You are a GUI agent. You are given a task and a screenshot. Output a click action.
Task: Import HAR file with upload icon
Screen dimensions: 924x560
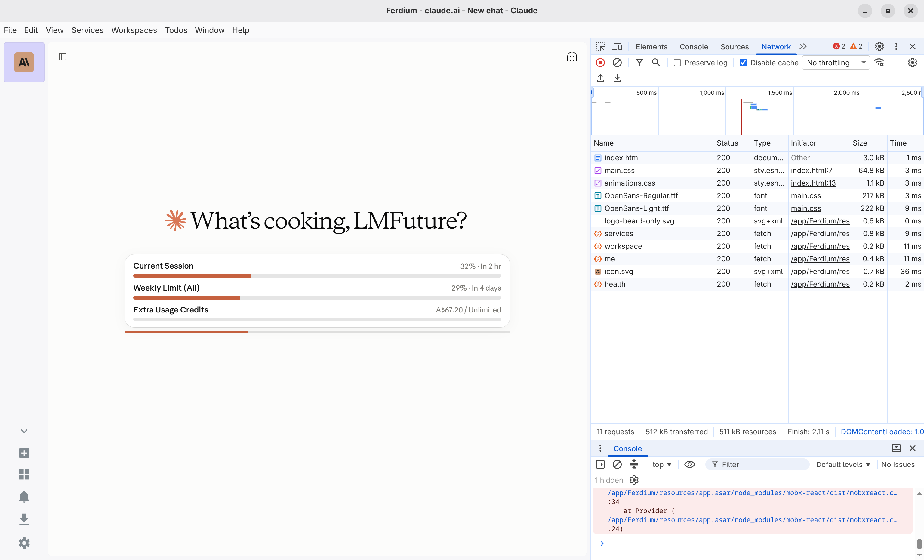[600, 78]
